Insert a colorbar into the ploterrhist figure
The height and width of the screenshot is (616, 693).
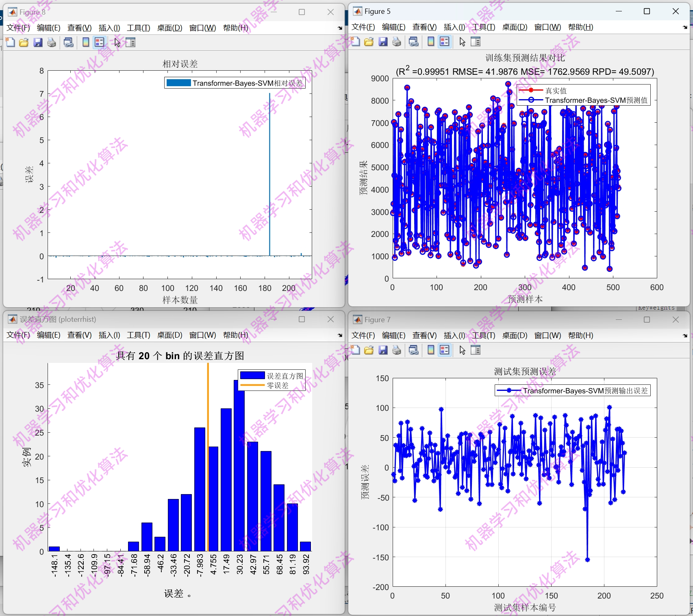point(109,335)
